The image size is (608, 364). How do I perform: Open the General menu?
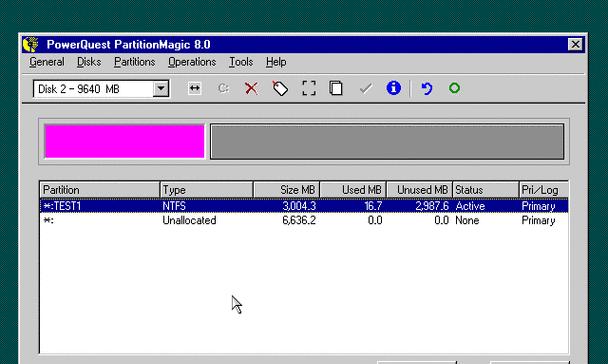tap(47, 62)
